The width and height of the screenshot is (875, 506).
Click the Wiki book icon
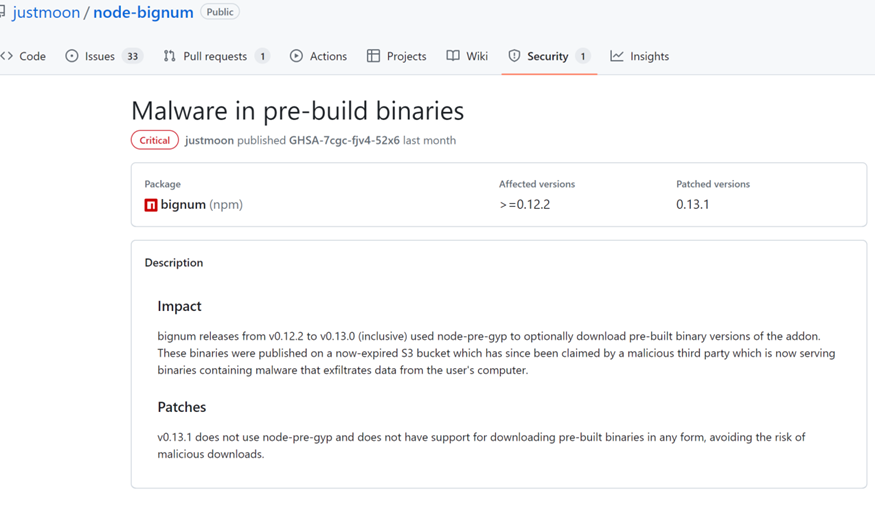(x=453, y=56)
